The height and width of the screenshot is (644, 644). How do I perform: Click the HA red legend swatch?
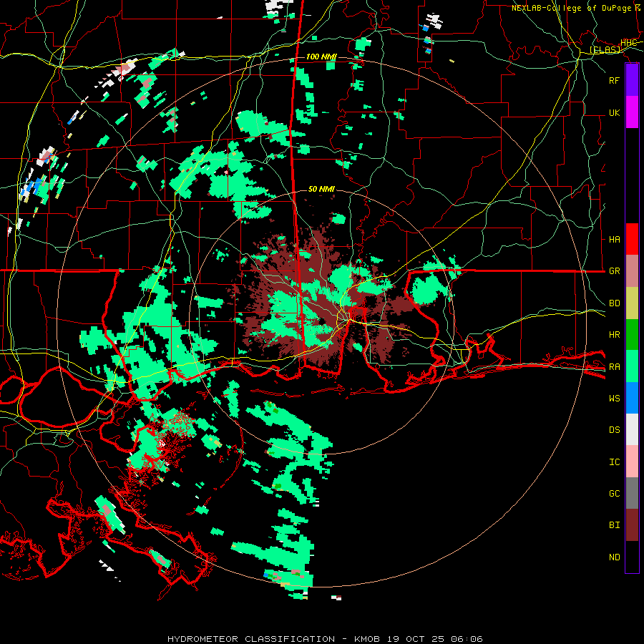coord(632,239)
